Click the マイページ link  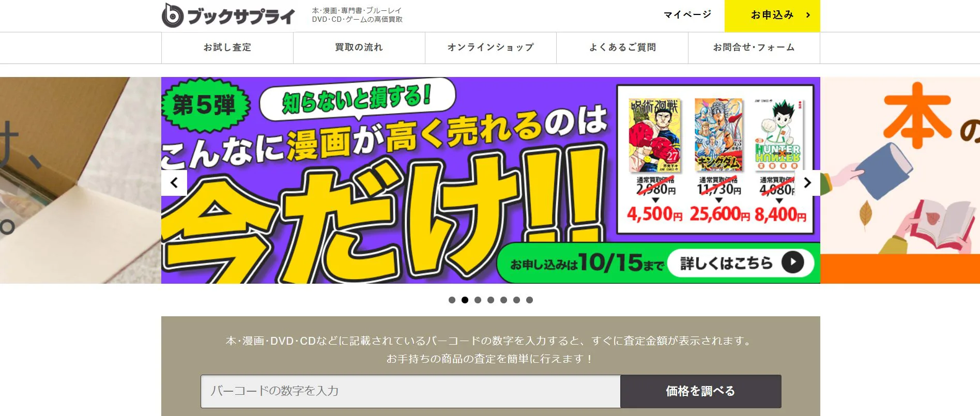click(687, 14)
